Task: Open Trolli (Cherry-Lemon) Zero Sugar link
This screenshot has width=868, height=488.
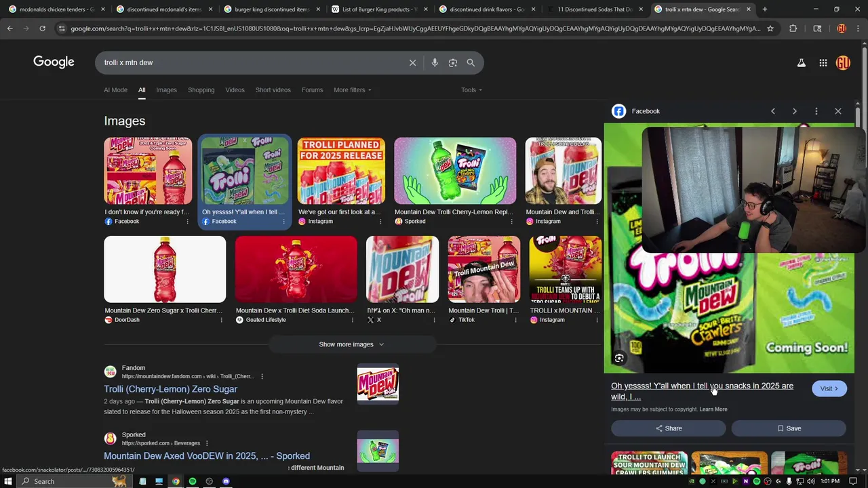Action: pos(170,389)
